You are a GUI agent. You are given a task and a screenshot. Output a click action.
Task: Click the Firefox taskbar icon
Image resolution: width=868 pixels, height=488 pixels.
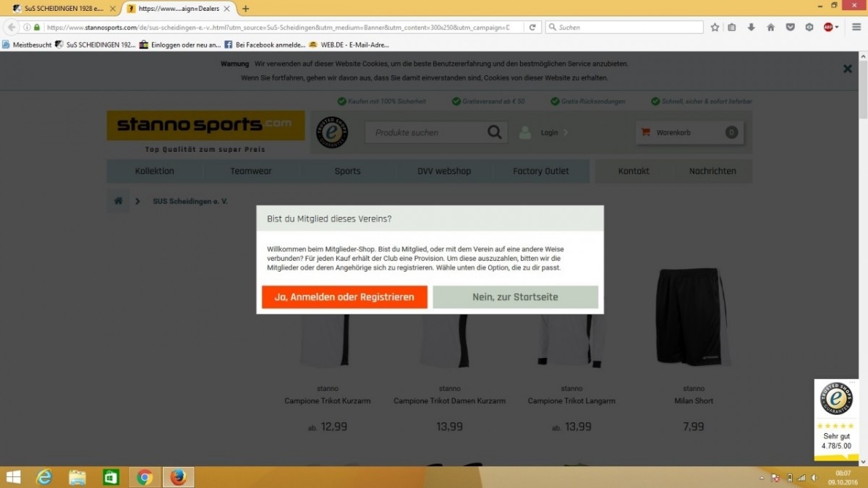point(178,477)
